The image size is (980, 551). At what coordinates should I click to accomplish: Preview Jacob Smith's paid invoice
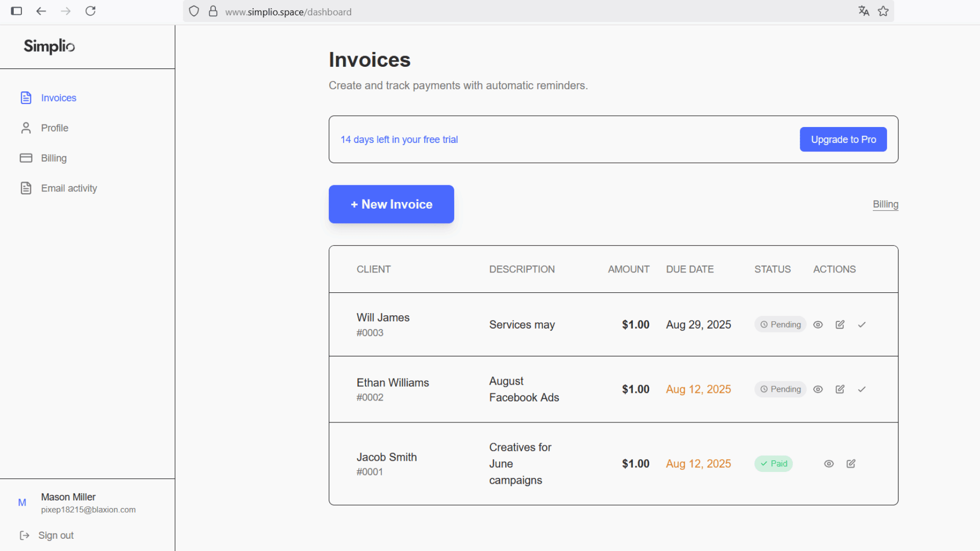[828, 463]
